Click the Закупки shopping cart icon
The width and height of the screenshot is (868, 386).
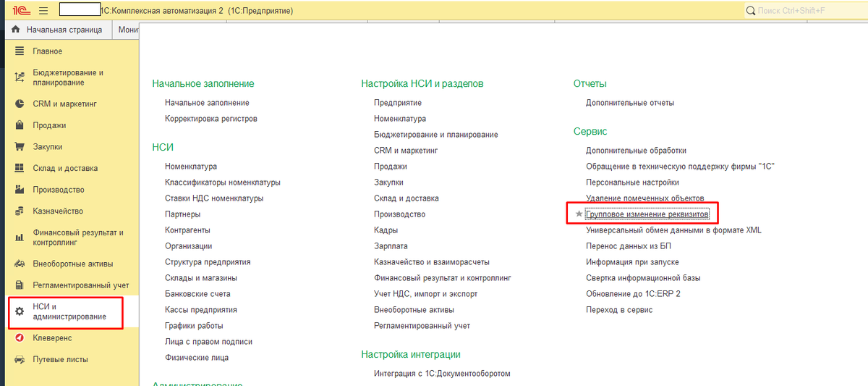pos(20,146)
